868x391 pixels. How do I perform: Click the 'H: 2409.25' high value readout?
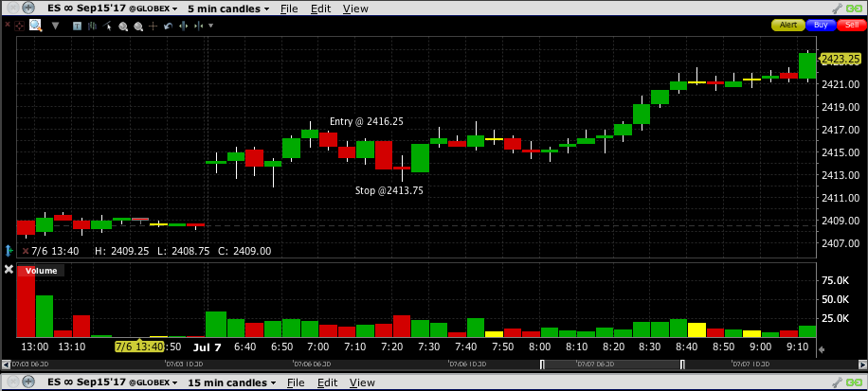point(122,251)
